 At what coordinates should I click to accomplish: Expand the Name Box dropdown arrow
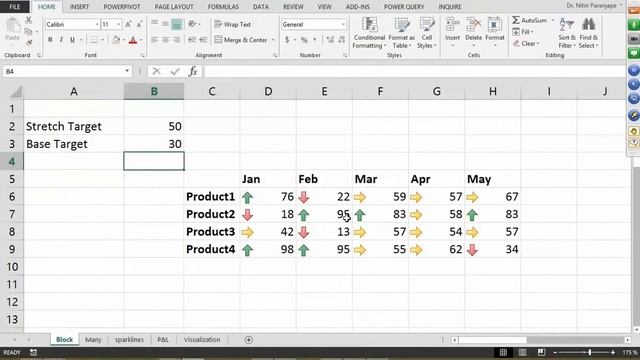click(127, 71)
